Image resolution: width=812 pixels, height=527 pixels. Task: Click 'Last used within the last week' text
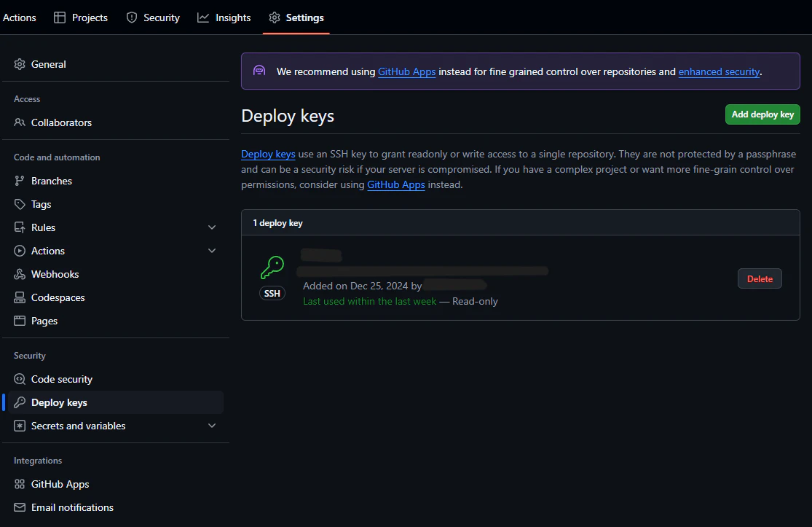(x=370, y=301)
